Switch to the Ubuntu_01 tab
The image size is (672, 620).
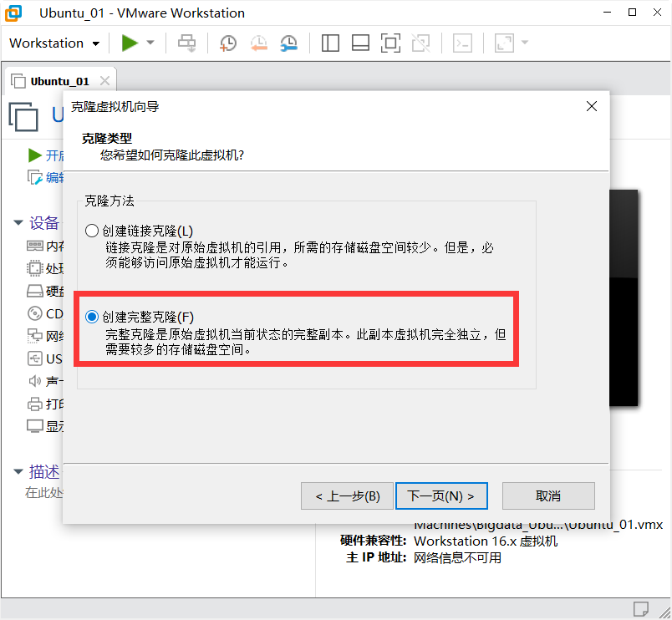[59, 81]
